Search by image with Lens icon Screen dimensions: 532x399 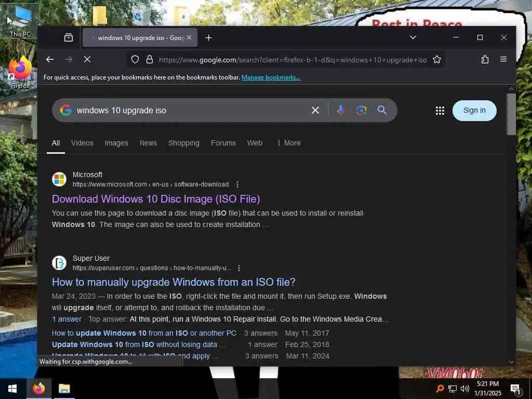[x=362, y=110]
